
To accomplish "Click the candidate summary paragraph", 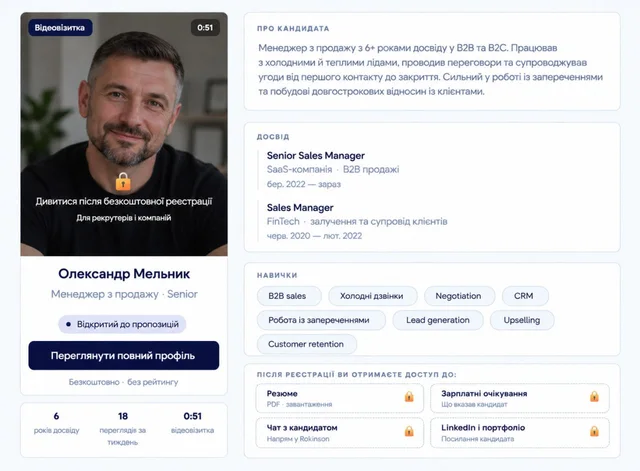I will click(x=431, y=70).
